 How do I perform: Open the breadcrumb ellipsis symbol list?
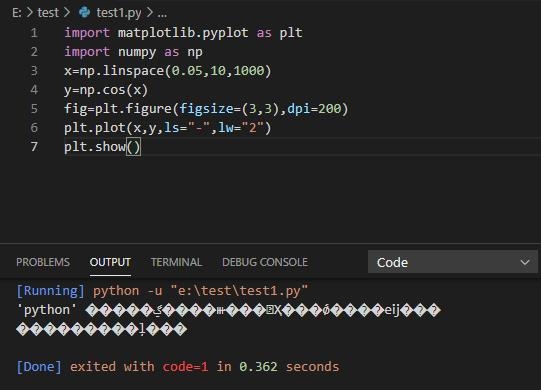[162, 14]
